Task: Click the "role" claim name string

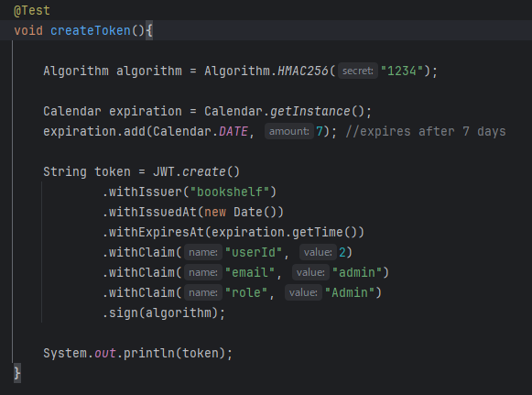Action: pyautogui.click(x=246, y=292)
